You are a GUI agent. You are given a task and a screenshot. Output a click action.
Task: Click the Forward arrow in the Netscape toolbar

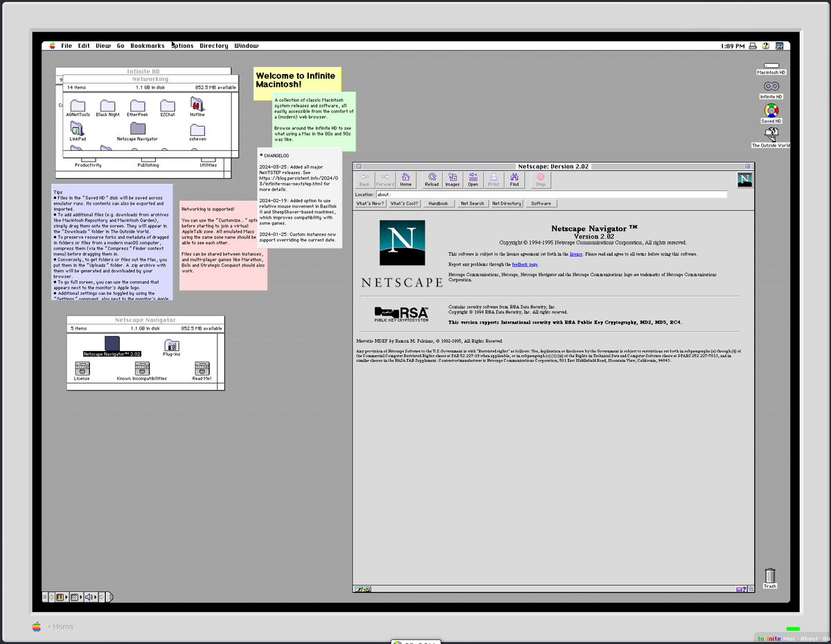tap(385, 179)
